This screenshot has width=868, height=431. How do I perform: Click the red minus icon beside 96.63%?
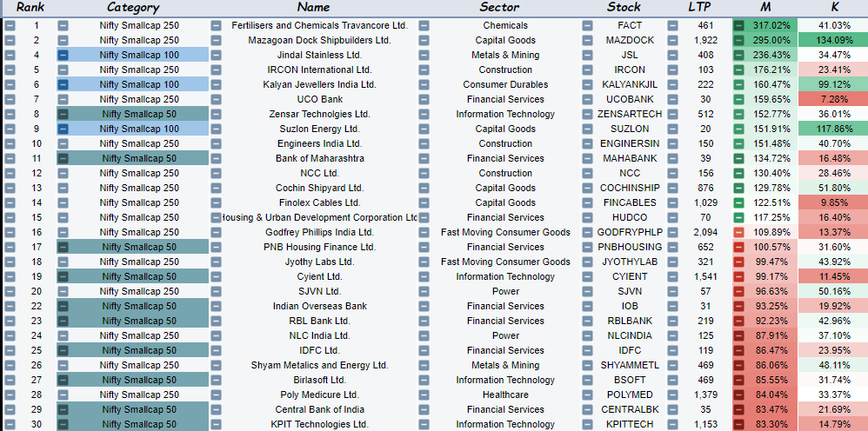(738, 292)
